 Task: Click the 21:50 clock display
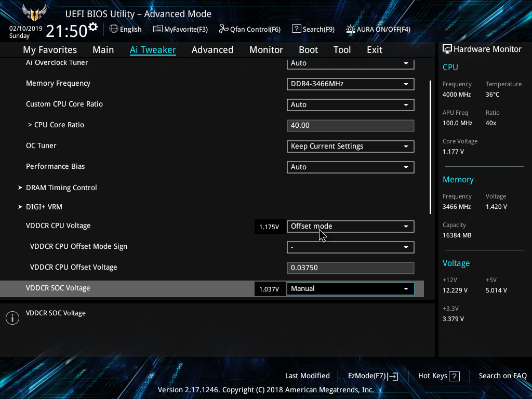(x=66, y=31)
